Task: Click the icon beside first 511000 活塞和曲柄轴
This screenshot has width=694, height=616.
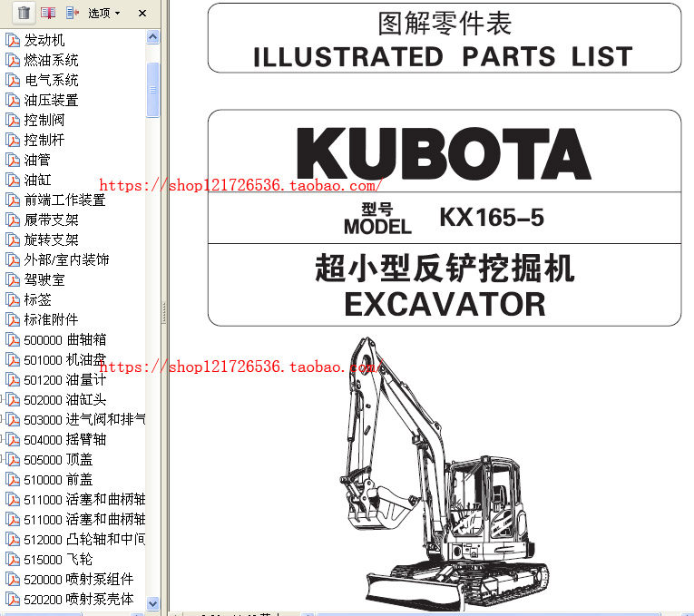Action: pyautogui.click(x=13, y=500)
